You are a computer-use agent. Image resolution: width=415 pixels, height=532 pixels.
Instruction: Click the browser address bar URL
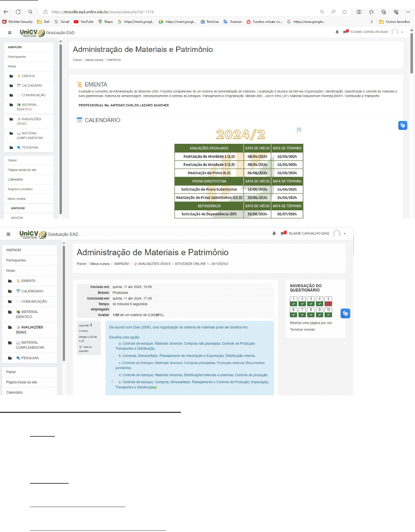pyautogui.click(x=166, y=12)
